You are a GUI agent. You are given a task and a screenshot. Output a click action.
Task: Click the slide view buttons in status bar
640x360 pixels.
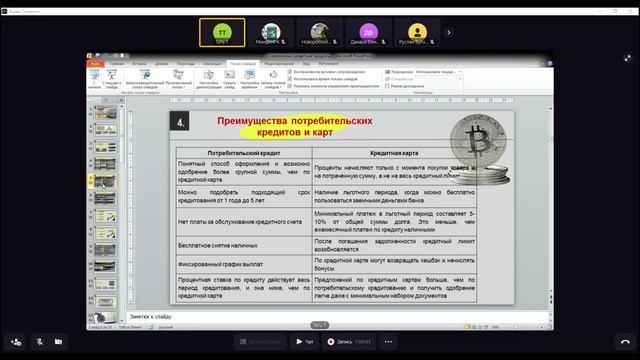click(476, 327)
